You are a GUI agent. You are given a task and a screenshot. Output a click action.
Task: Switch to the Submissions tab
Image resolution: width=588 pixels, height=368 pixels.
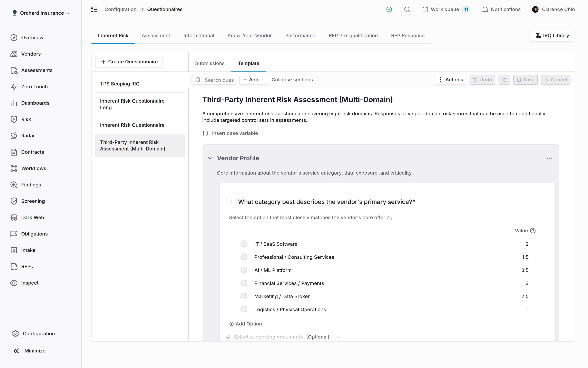210,63
